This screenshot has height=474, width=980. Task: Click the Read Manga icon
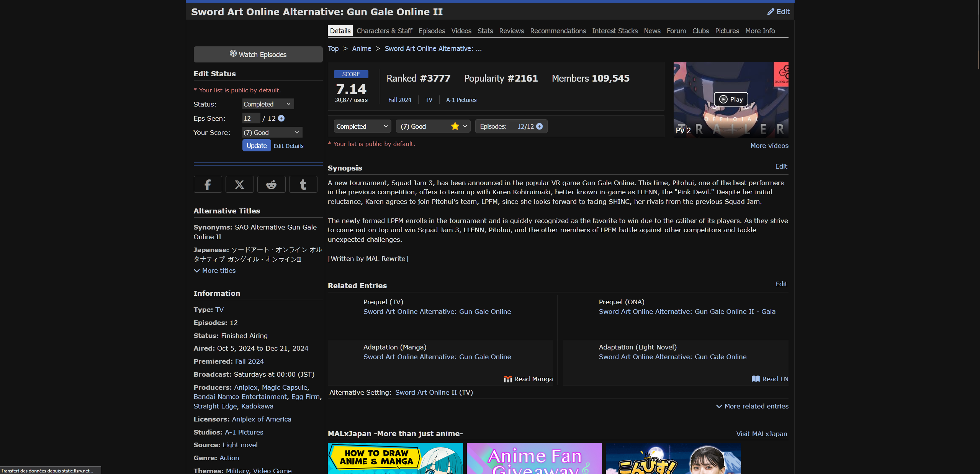[x=508, y=379]
